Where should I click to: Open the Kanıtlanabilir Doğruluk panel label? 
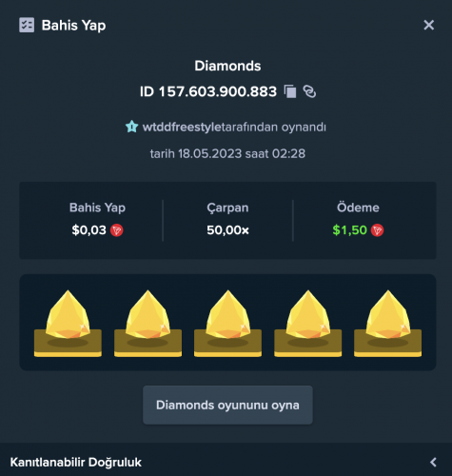(x=76, y=463)
